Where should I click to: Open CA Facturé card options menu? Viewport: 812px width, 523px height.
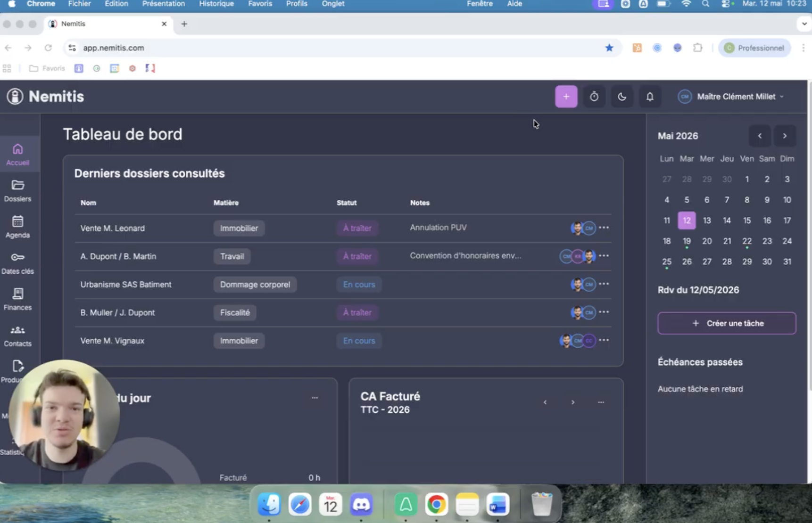point(601,402)
